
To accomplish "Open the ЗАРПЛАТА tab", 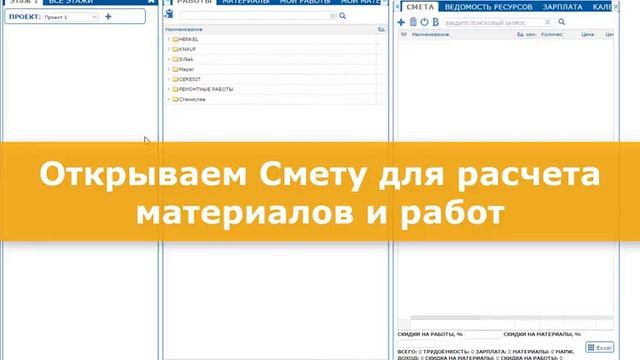I will (x=562, y=7).
